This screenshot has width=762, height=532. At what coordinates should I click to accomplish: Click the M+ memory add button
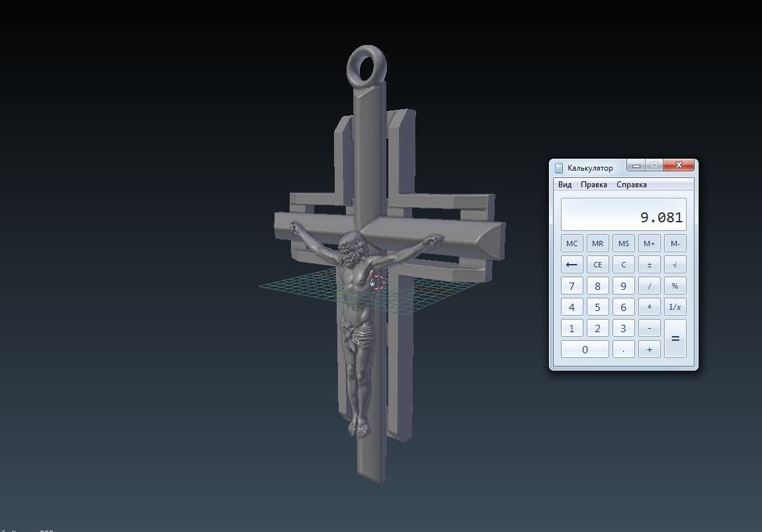[x=650, y=243]
